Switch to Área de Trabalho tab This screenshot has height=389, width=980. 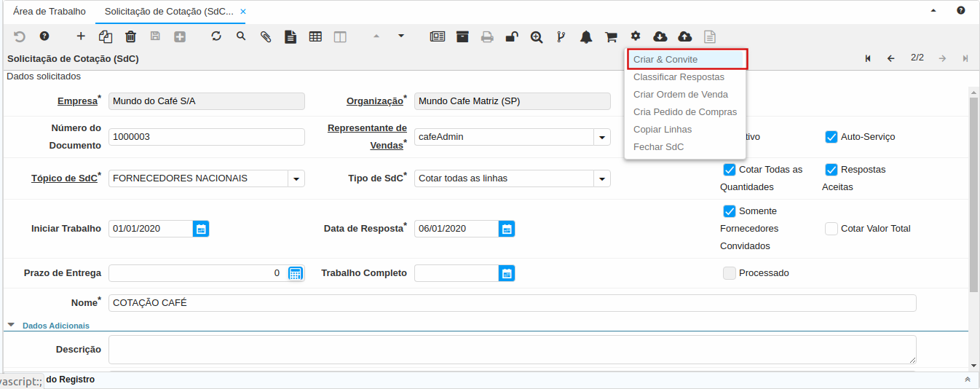(50, 12)
